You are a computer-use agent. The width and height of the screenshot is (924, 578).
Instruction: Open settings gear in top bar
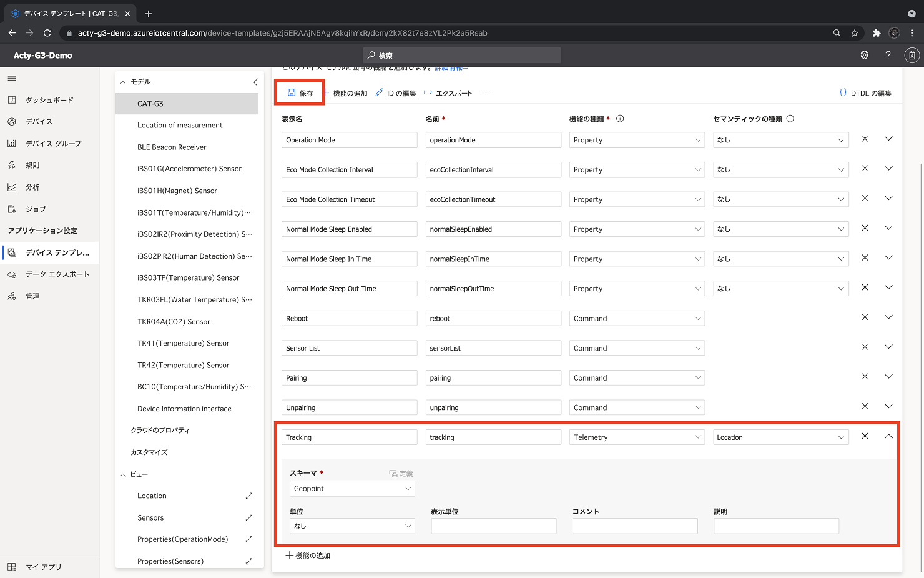[x=865, y=55]
